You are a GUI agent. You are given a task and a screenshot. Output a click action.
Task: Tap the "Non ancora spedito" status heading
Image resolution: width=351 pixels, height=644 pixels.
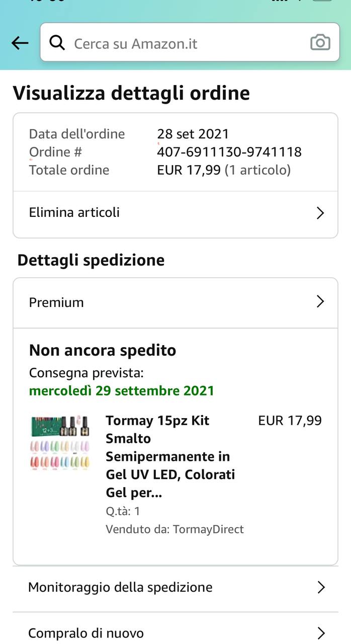pyautogui.click(x=103, y=350)
